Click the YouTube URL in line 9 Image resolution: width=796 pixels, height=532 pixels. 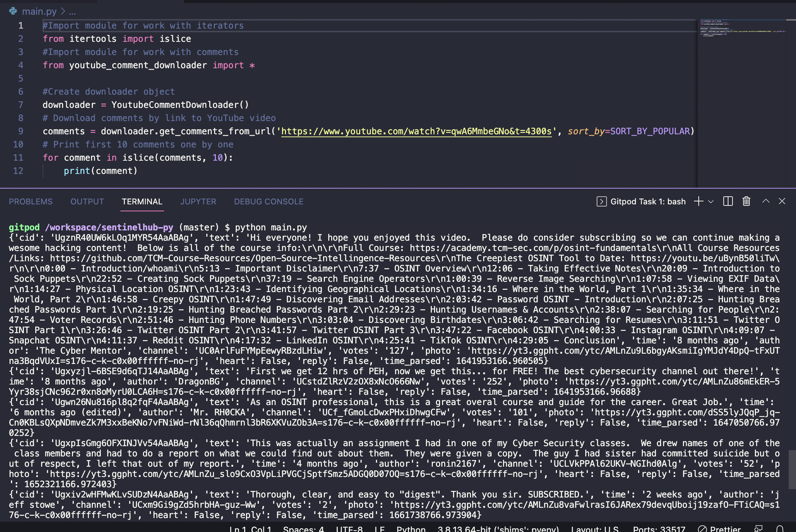tap(417, 131)
